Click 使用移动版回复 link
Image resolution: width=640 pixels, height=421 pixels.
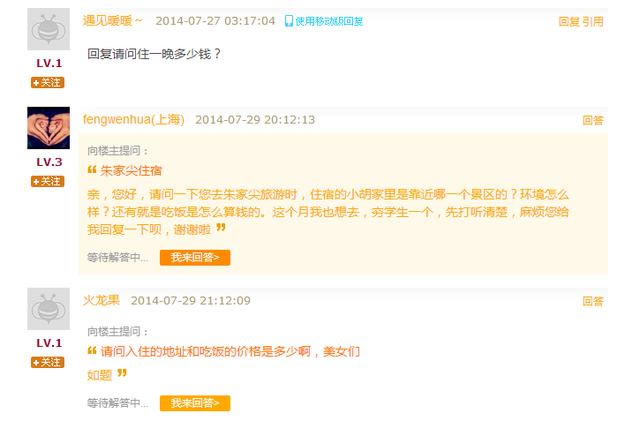(x=329, y=21)
